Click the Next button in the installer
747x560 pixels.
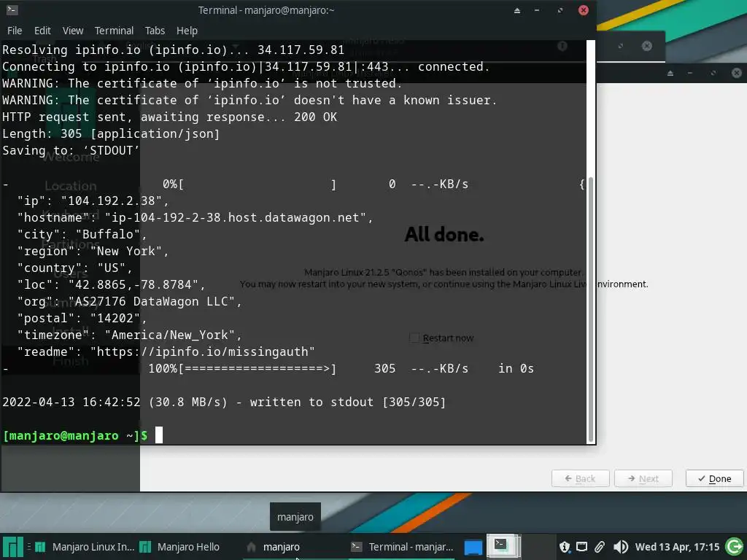643,478
